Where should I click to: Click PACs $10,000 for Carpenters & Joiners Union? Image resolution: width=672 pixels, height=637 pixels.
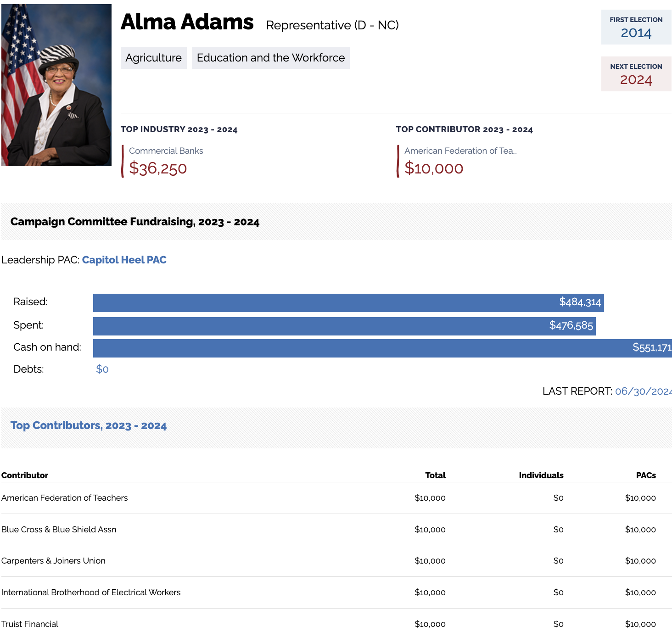(x=640, y=561)
